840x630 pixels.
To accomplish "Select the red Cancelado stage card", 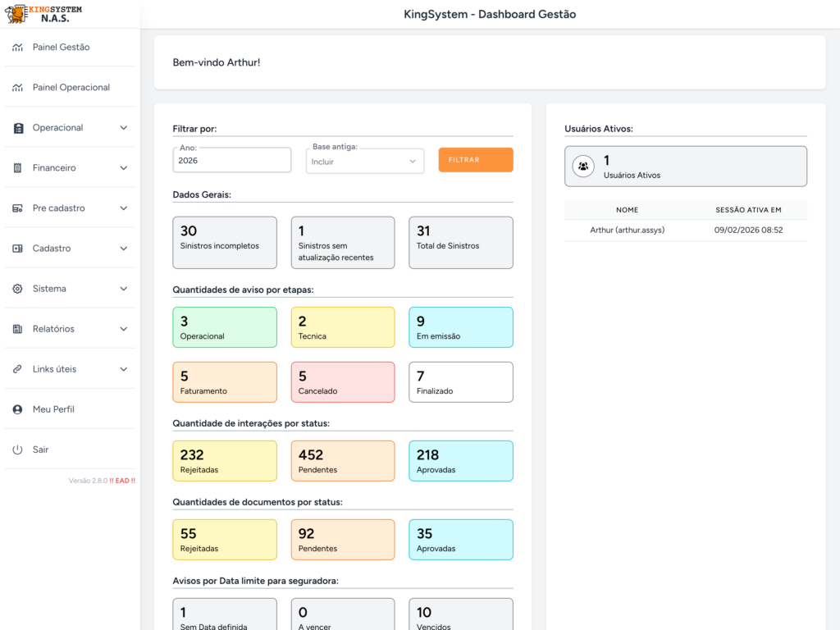I will click(x=342, y=382).
